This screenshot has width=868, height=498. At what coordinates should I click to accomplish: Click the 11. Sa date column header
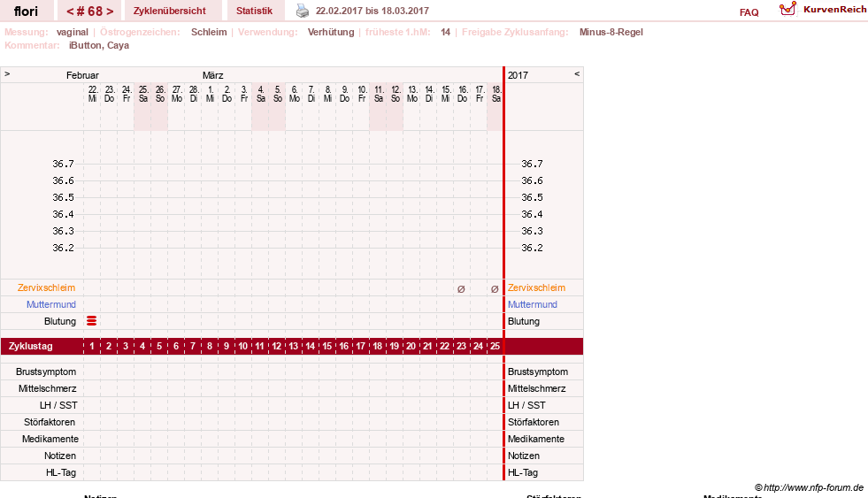tap(379, 94)
